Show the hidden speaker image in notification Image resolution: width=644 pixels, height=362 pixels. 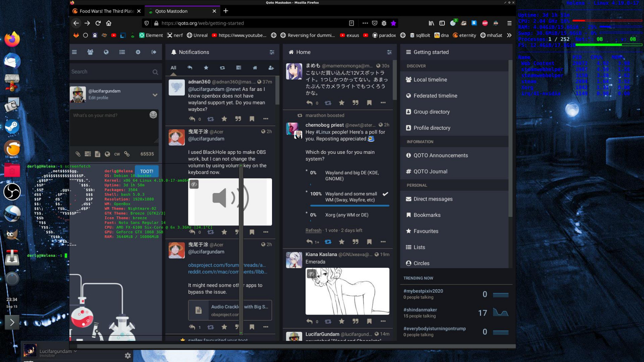[x=194, y=184]
